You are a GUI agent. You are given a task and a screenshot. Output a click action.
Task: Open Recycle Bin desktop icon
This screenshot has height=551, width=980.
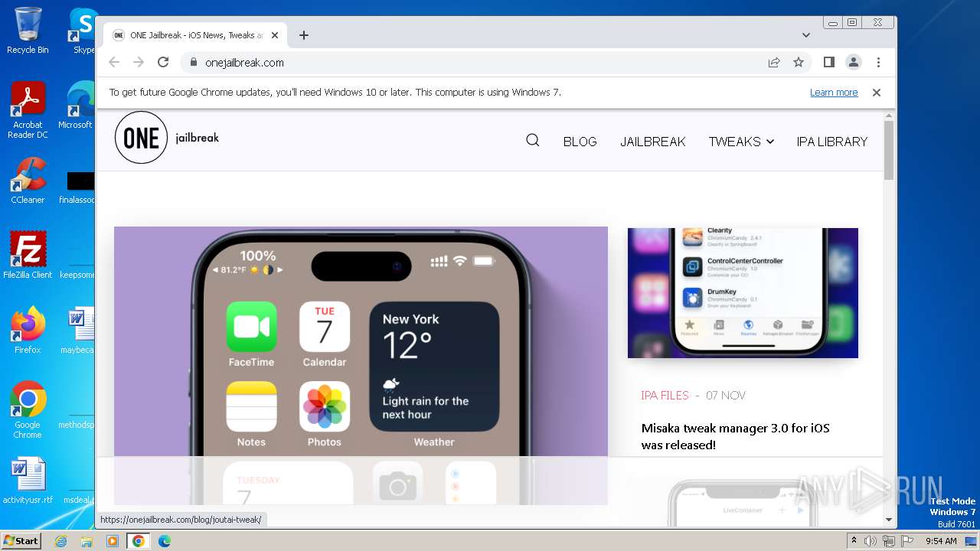[x=28, y=31]
